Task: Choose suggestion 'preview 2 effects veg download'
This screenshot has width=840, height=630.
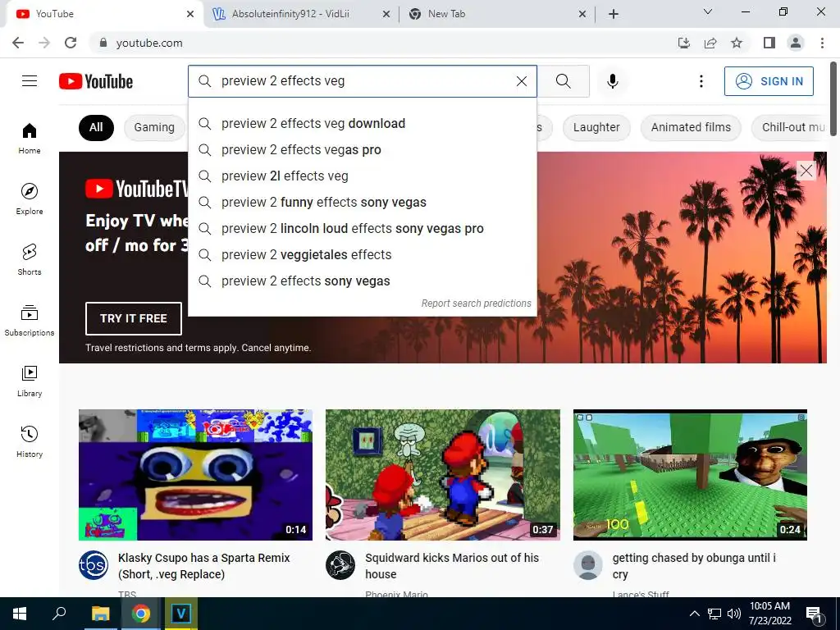Action: (x=362, y=123)
